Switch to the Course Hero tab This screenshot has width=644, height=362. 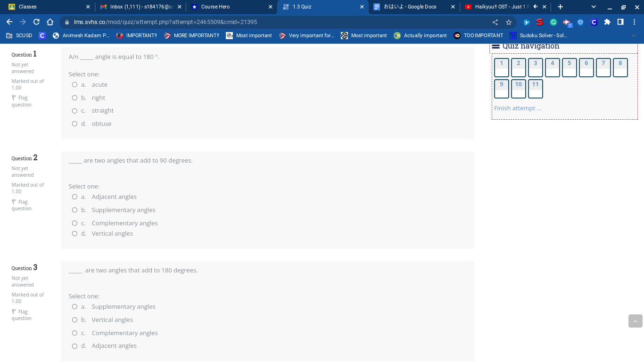[231, 7]
